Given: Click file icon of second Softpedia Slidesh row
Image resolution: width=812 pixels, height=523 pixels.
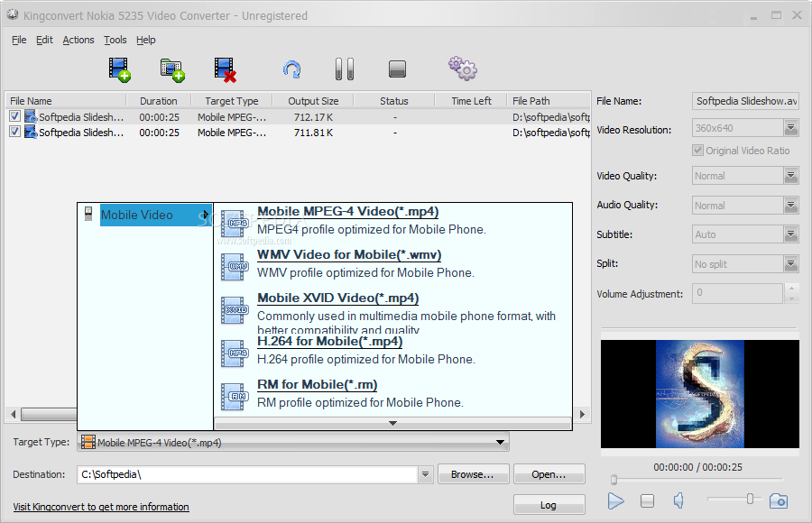Looking at the screenshot, I should click(31, 132).
